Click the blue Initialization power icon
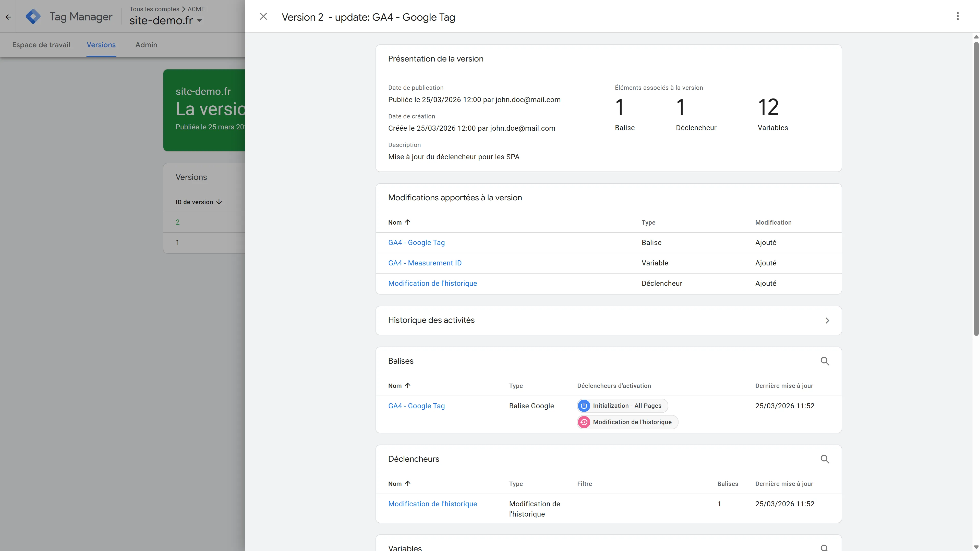 (x=584, y=406)
